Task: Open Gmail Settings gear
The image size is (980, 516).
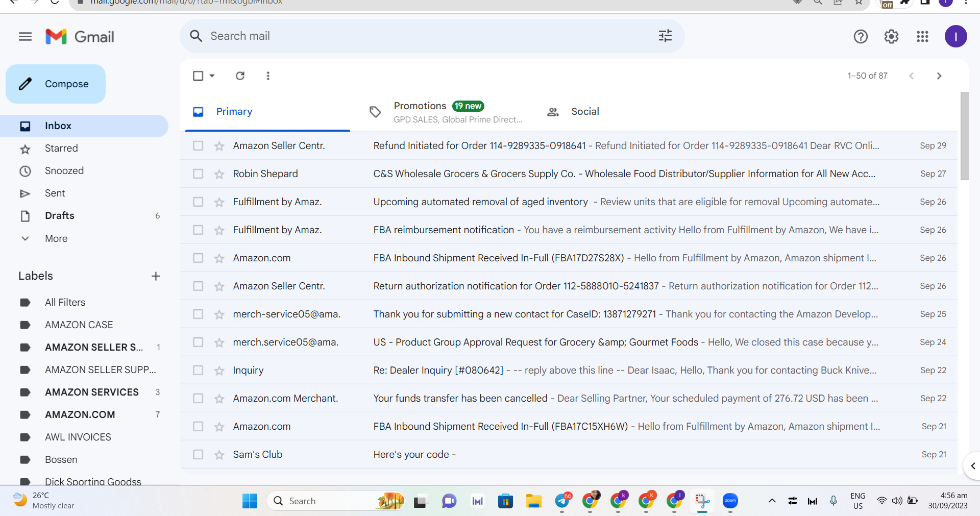Action: tap(891, 37)
